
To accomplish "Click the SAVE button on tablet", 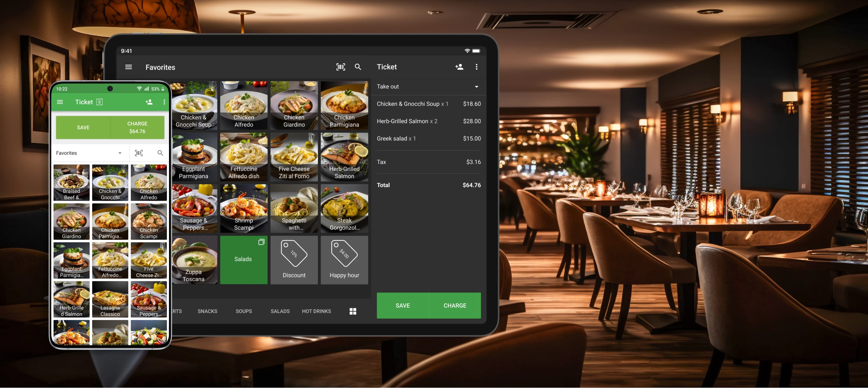I will coord(402,305).
